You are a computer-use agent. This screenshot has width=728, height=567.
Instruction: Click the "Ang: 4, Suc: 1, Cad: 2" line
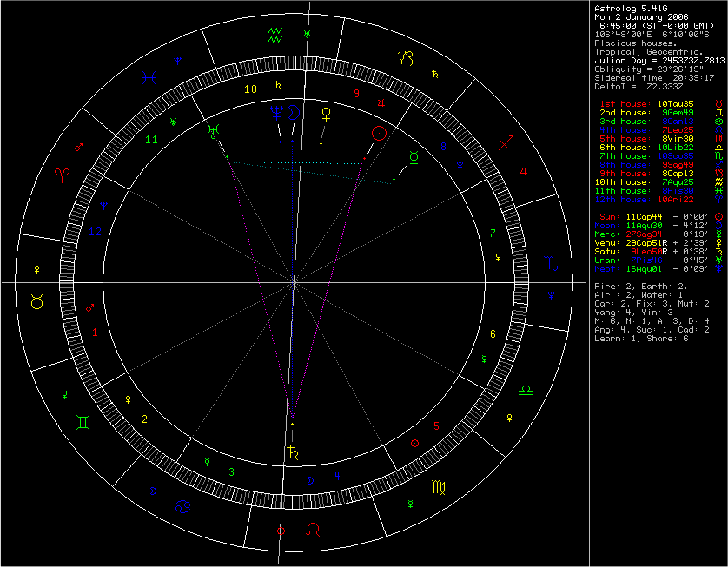click(652, 329)
